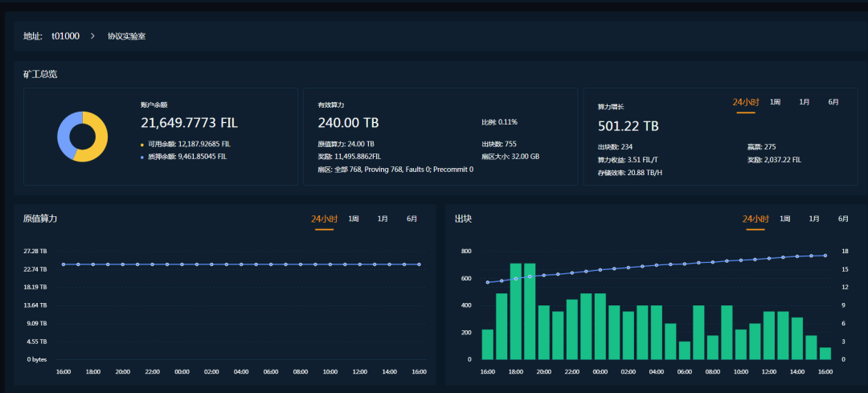Switch 原值算力 chart to 1周
The image size is (868, 393).
(353, 219)
